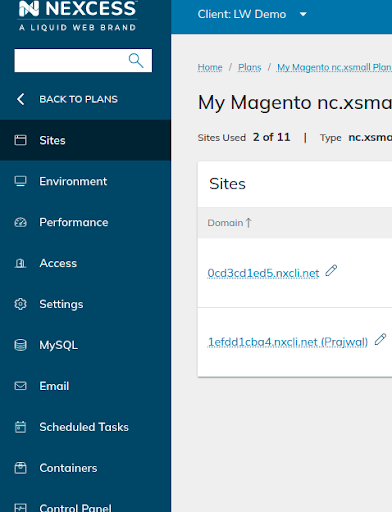Focus the sidebar search field

[x=83, y=60]
